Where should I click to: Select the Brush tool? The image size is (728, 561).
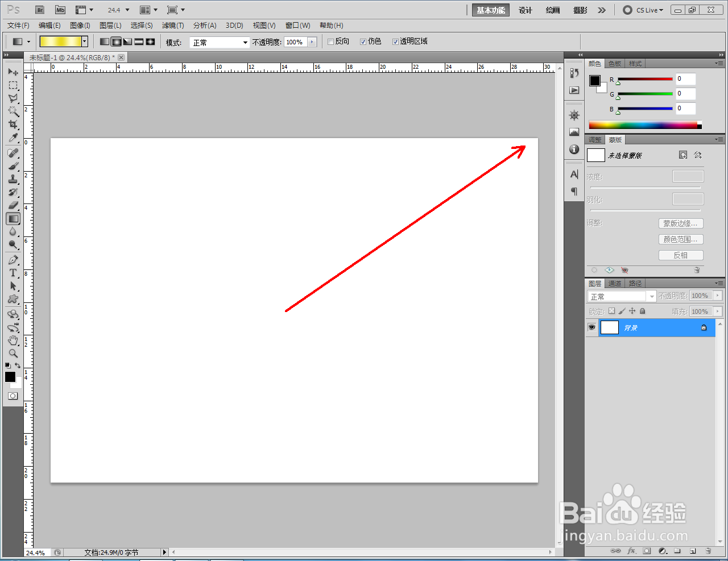tap(13, 166)
